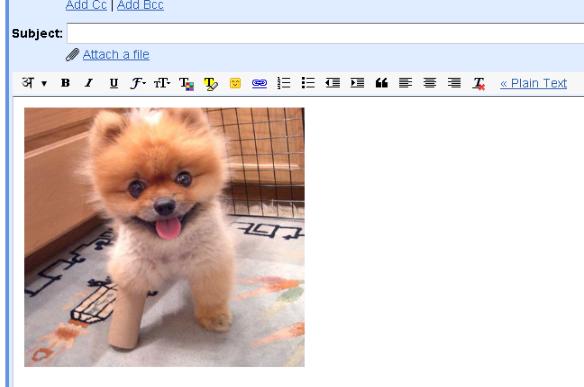Click the paperclip attachment icon
584x387 pixels.
pyautogui.click(x=72, y=54)
